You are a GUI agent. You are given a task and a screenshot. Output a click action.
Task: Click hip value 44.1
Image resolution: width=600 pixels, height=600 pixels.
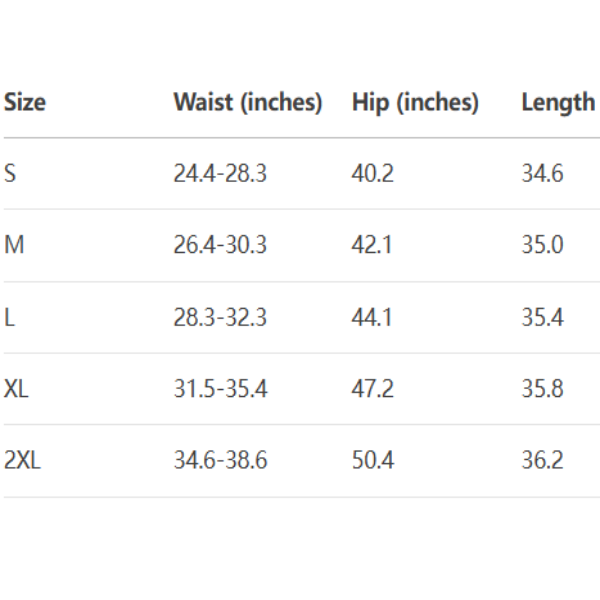pyautogui.click(x=372, y=317)
